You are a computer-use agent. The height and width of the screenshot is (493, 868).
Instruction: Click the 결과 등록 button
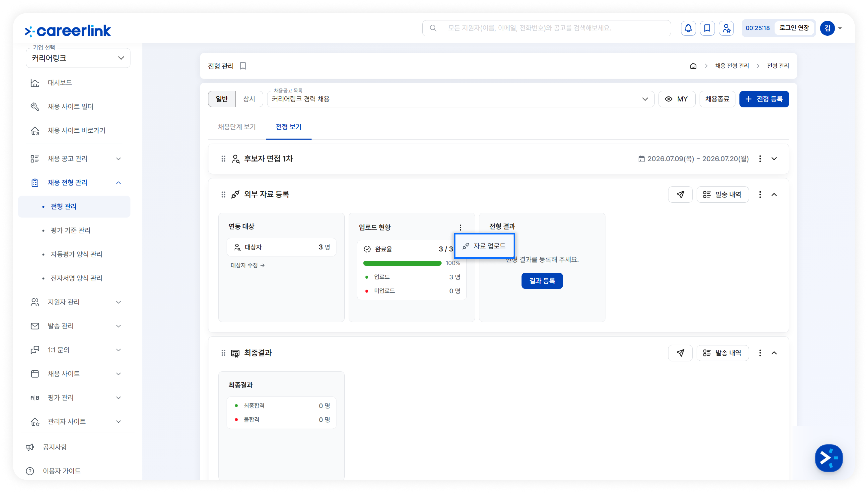pyautogui.click(x=542, y=281)
